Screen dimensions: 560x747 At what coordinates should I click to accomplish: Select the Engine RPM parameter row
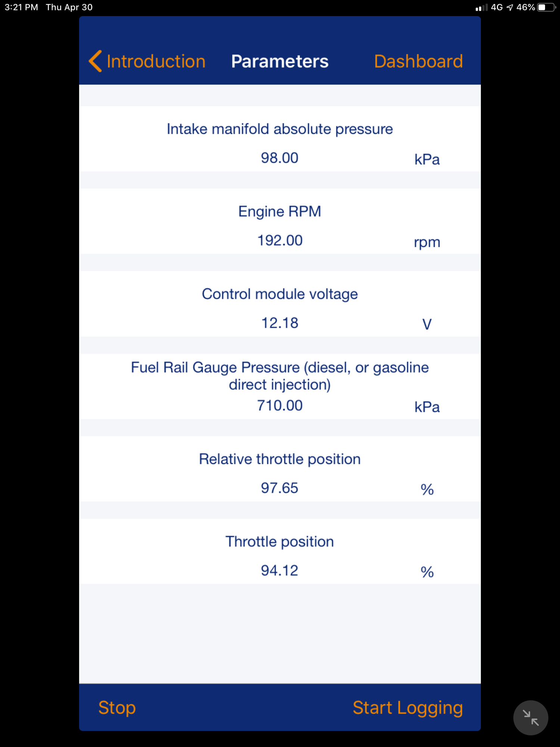(280, 222)
